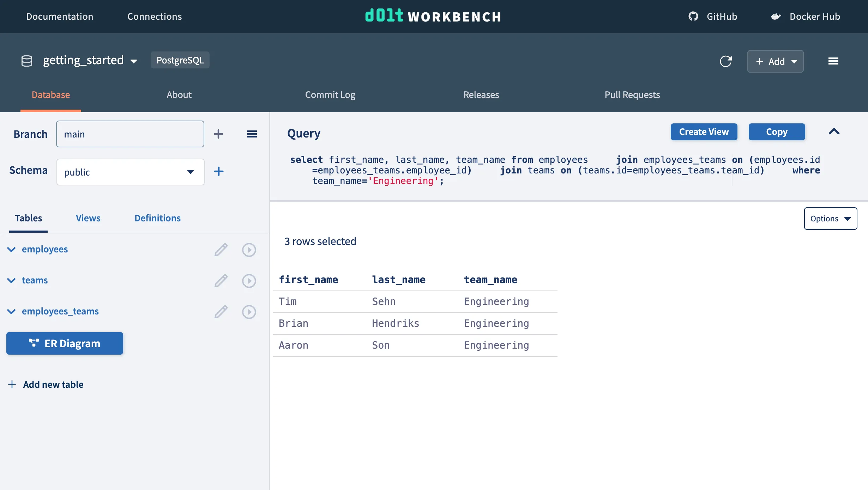The width and height of the screenshot is (868, 490).
Task: Click the database icon beside getting_started
Action: [x=26, y=60]
